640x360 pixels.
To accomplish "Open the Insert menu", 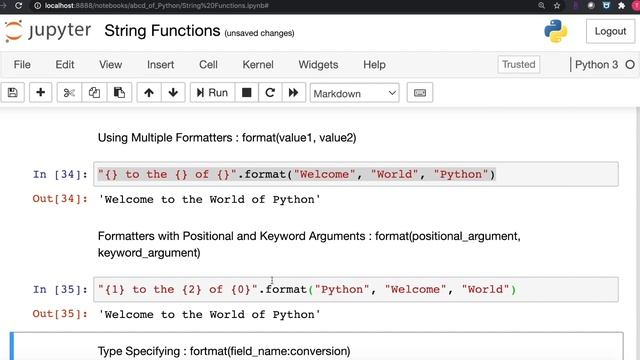I will tap(160, 64).
